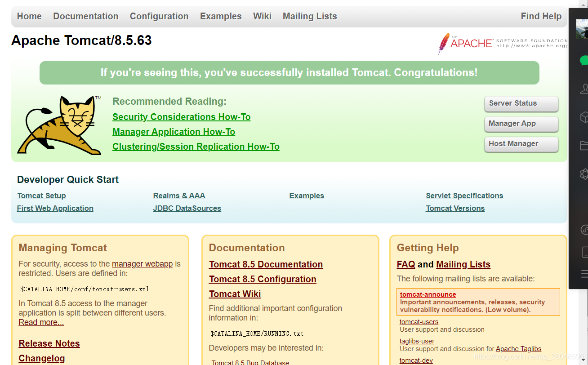Open the Tomcat Wiki link
Viewport: 588px width, 365px height.
click(235, 294)
